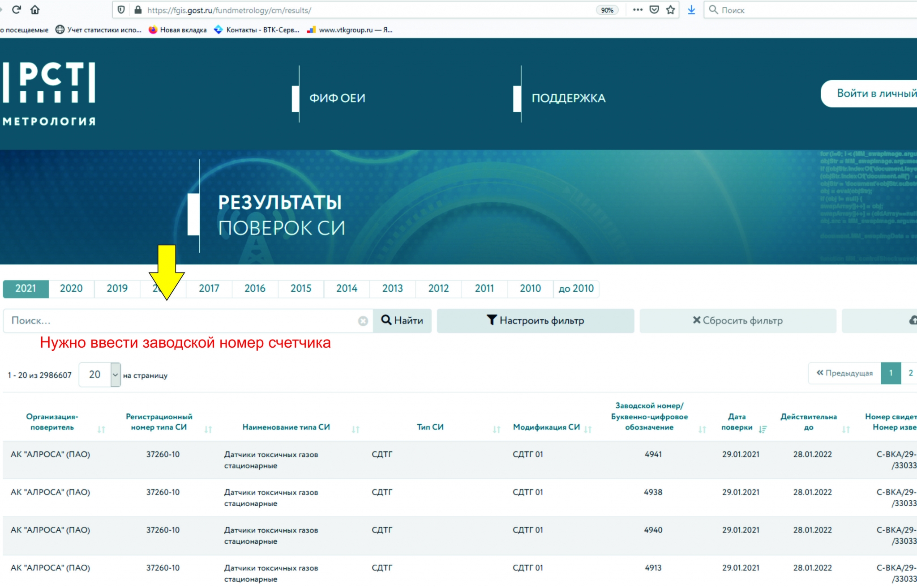Open the downloads arrow icon

pyautogui.click(x=691, y=10)
